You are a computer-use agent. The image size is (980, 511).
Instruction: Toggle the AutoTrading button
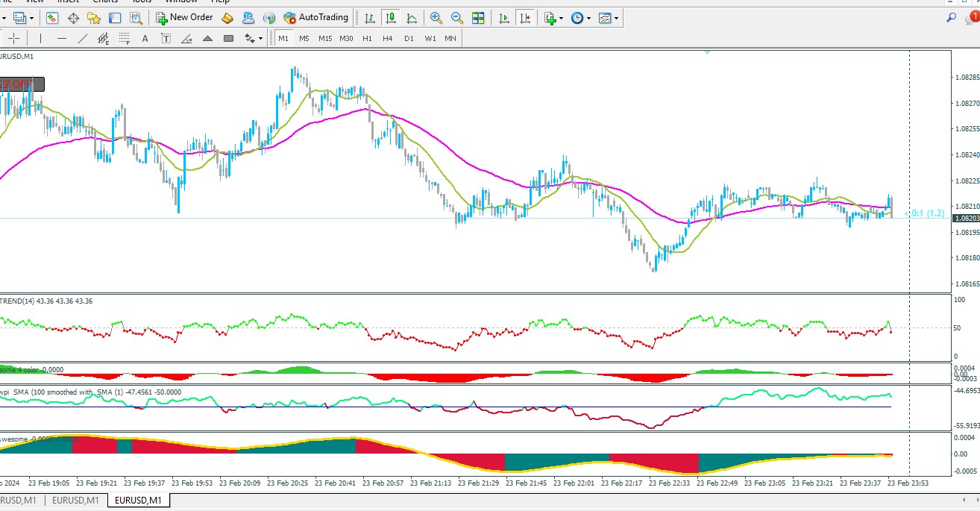tap(316, 17)
